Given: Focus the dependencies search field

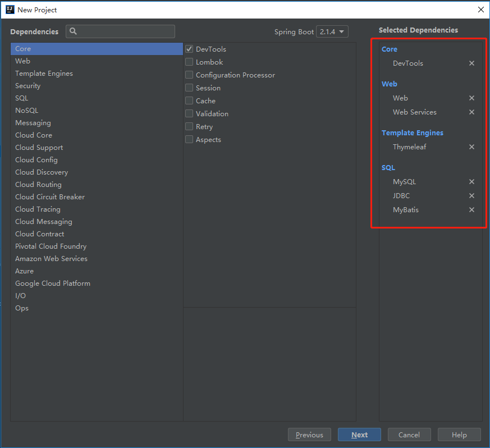Looking at the screenshot, I should [120, 31].
